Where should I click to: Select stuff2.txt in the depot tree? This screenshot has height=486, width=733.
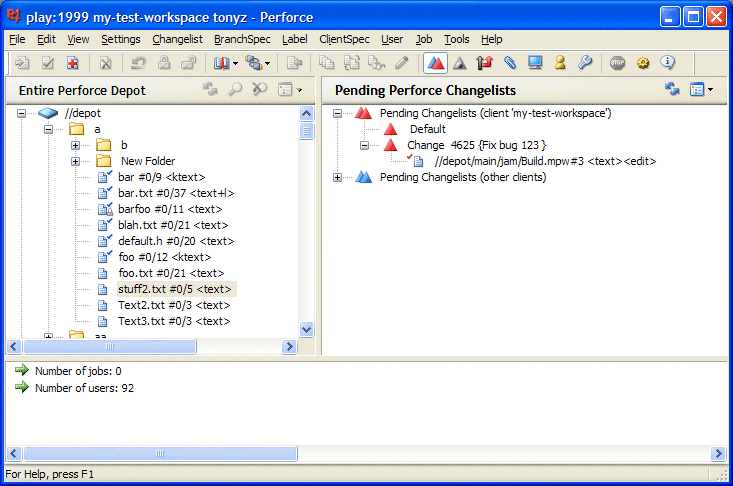[x=174, y=289]
